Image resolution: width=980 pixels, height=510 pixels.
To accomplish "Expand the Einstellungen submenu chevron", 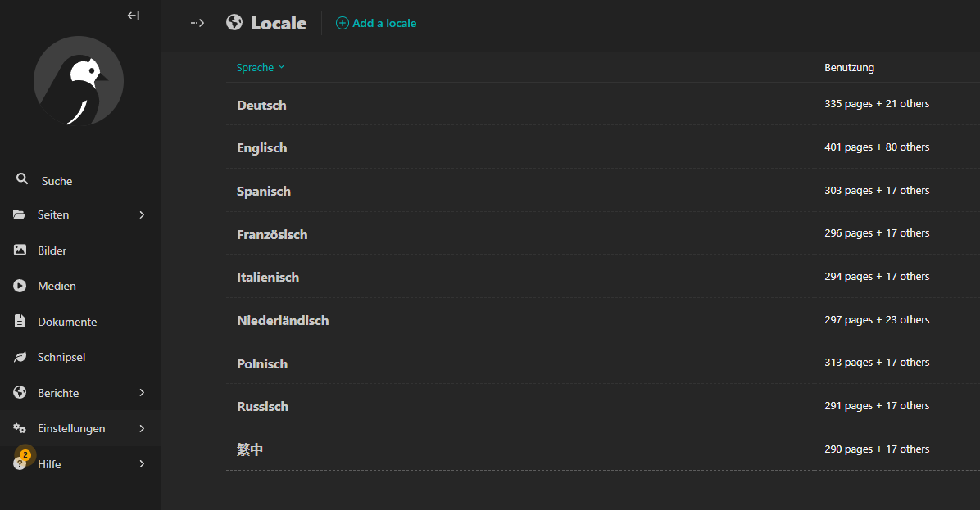I will [141, 427].
